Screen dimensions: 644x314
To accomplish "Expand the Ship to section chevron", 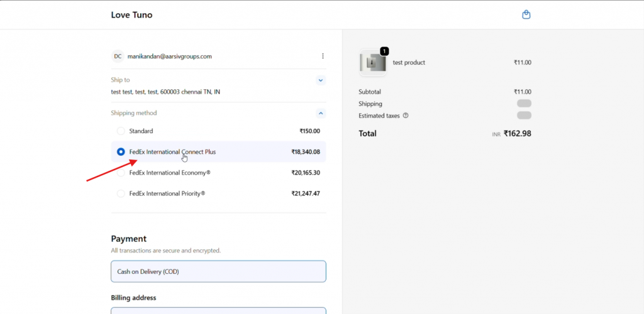I will (321, 80).
